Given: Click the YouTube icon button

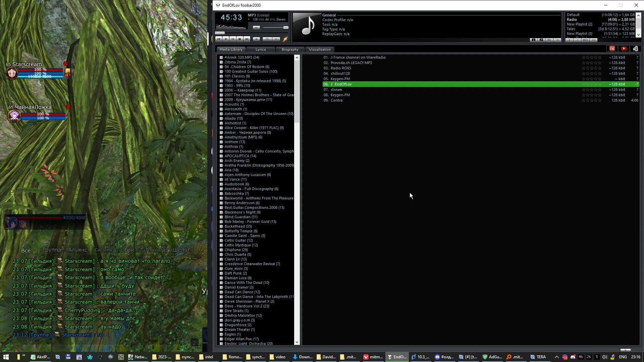Looking at the screenshot, I should coord(624,49).
